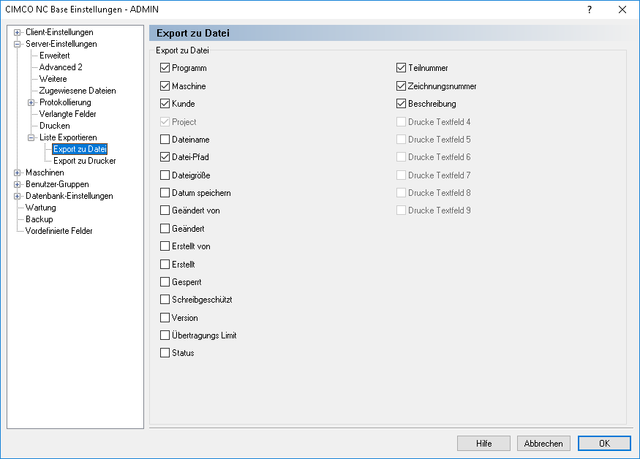The image size is (640, 459).
Task: Open the Drucken settings page
Action: pyautogui.click(x=54, y=126)
